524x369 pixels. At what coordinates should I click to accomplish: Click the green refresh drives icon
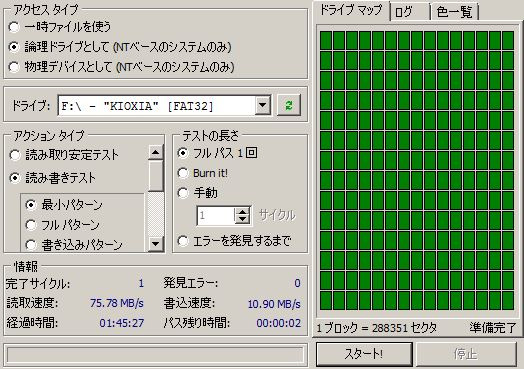click(289, 106)
